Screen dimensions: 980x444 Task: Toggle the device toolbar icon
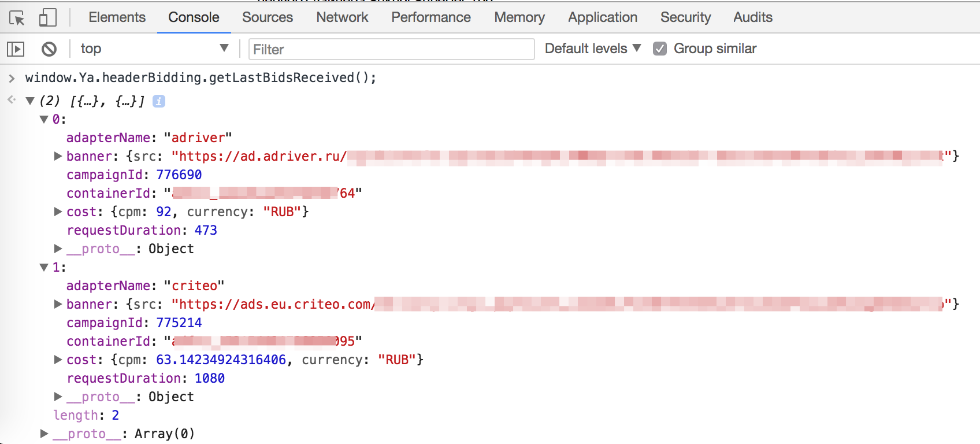tap(47, 18)
